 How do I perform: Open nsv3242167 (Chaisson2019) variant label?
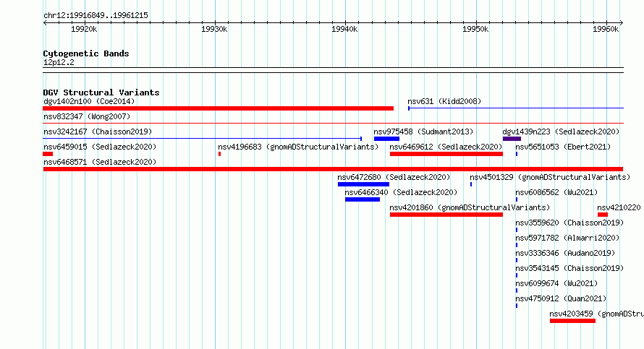coord(98,132)
